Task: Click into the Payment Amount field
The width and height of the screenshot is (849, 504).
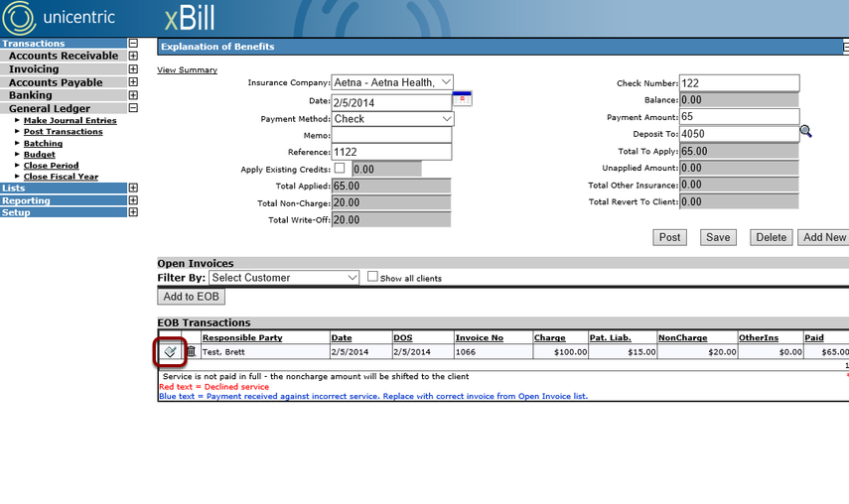Action: pos(739,117)
